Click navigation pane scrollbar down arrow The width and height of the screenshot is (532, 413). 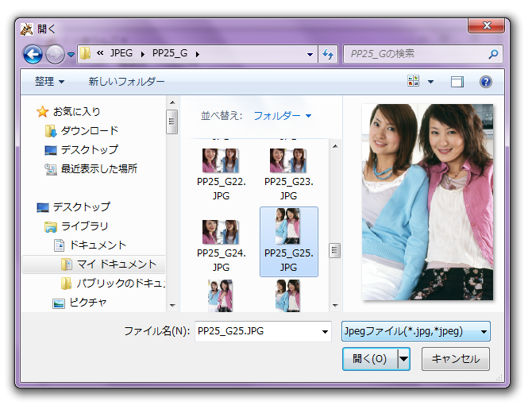coord(172,306)
